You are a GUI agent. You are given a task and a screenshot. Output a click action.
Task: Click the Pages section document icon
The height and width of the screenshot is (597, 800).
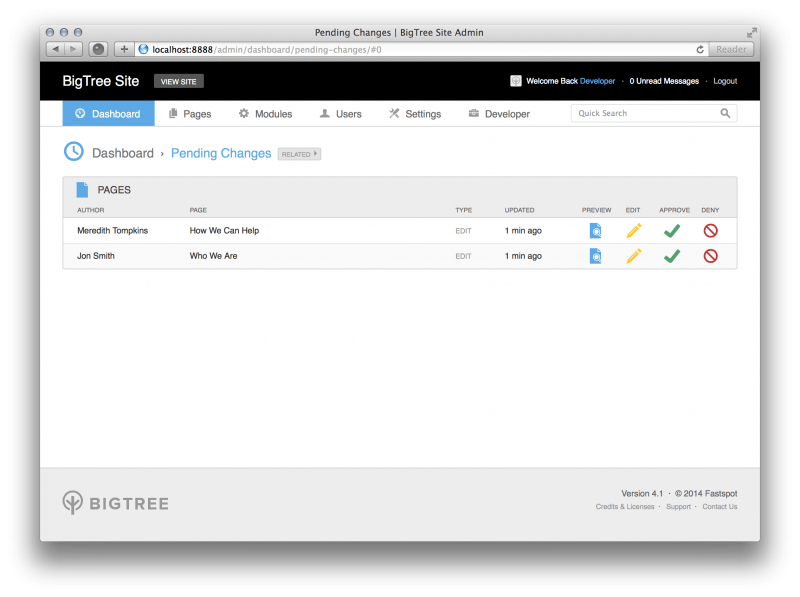(x=82, y=190)
